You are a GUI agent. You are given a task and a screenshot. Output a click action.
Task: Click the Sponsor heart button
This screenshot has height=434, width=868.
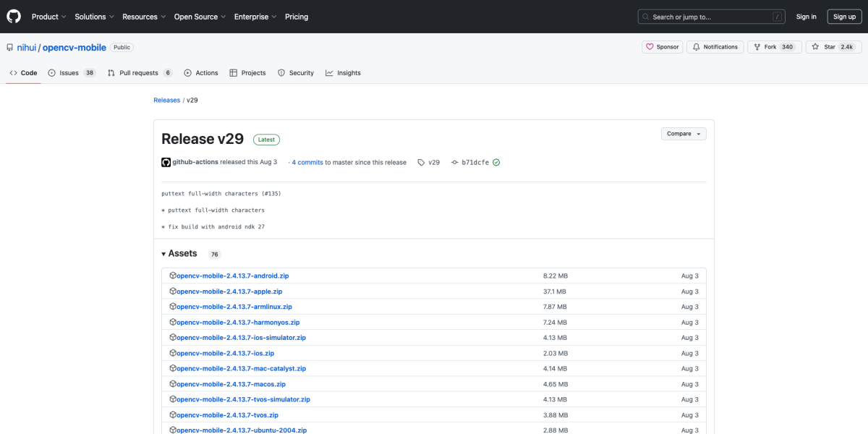tap(662, 47)
